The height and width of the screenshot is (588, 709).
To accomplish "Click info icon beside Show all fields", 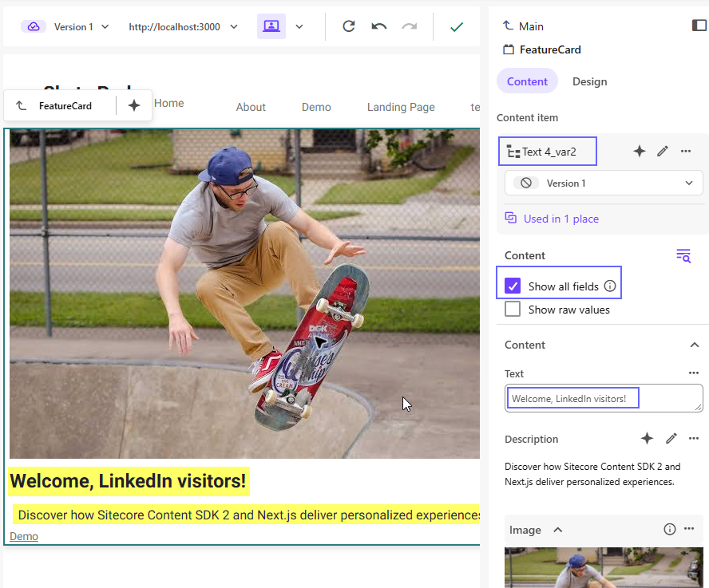I will (610, 286).
